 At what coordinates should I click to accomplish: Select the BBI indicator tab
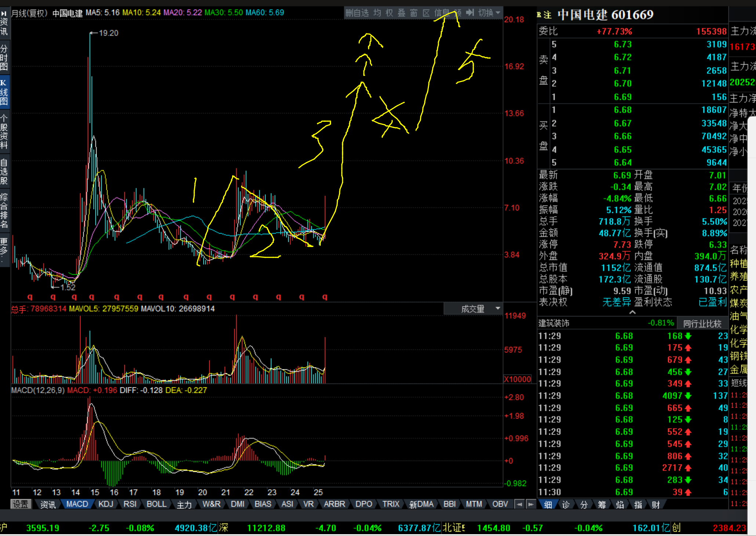coord(450,504)
